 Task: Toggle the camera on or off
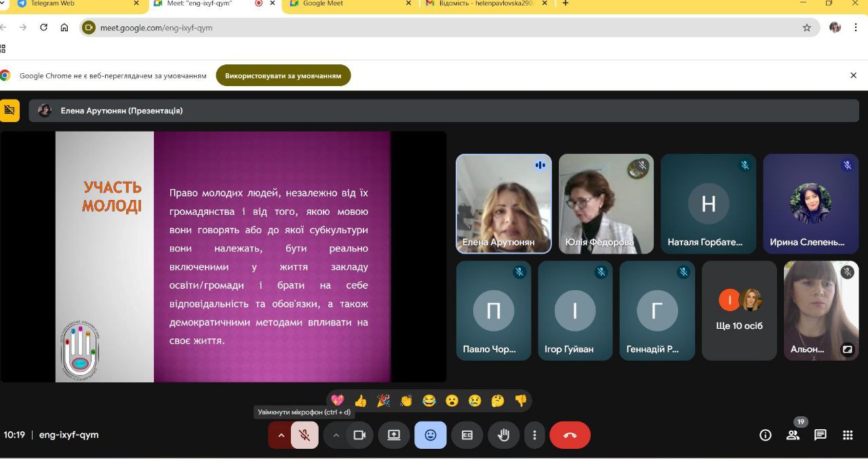359,435
